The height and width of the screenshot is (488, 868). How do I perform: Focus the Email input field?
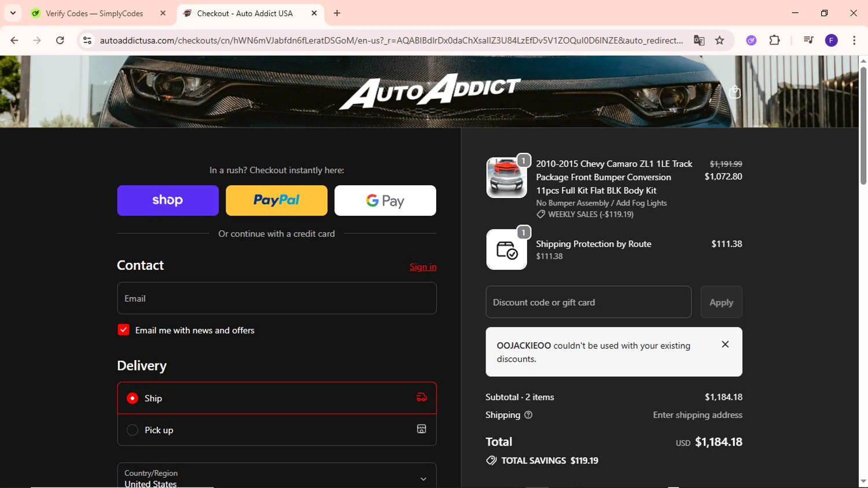point(277,298)
